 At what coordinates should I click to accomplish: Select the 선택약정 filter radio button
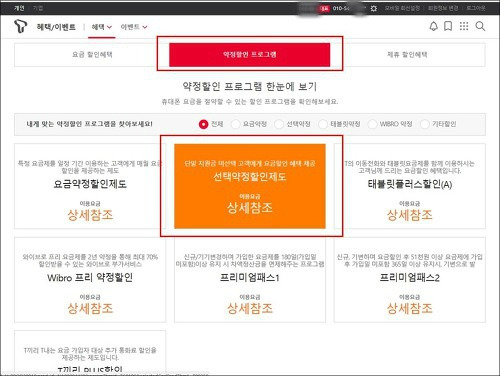(279, 124)
